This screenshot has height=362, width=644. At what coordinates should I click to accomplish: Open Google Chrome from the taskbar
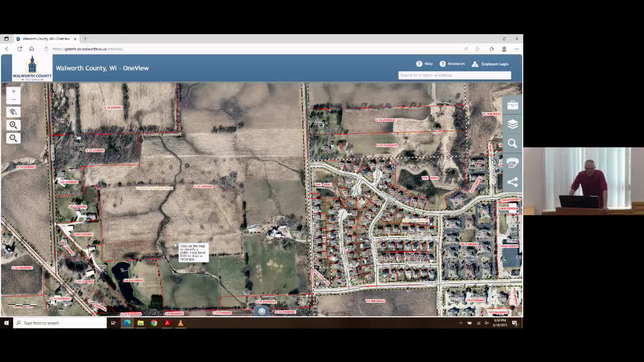[154, 323]
